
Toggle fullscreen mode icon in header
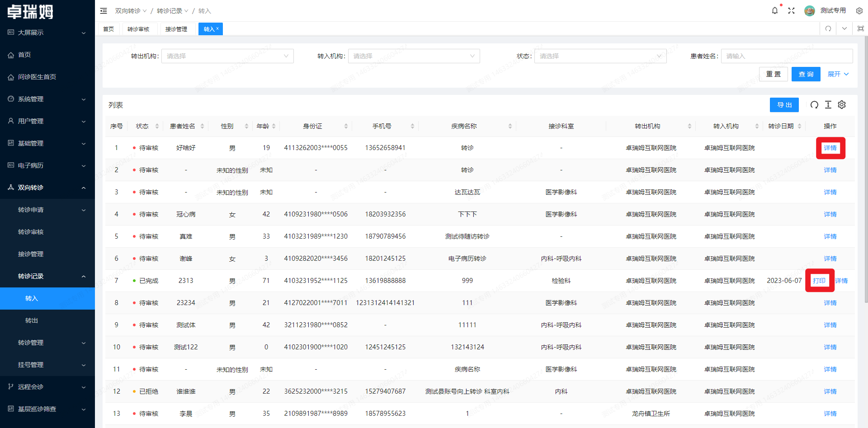click(x=791, y=10)
